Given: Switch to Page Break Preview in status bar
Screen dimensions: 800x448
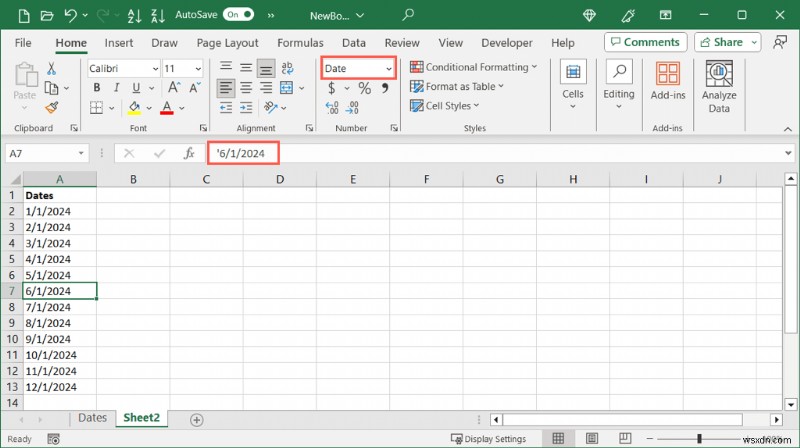Looking at the screenshot, I should coord(625,438).
